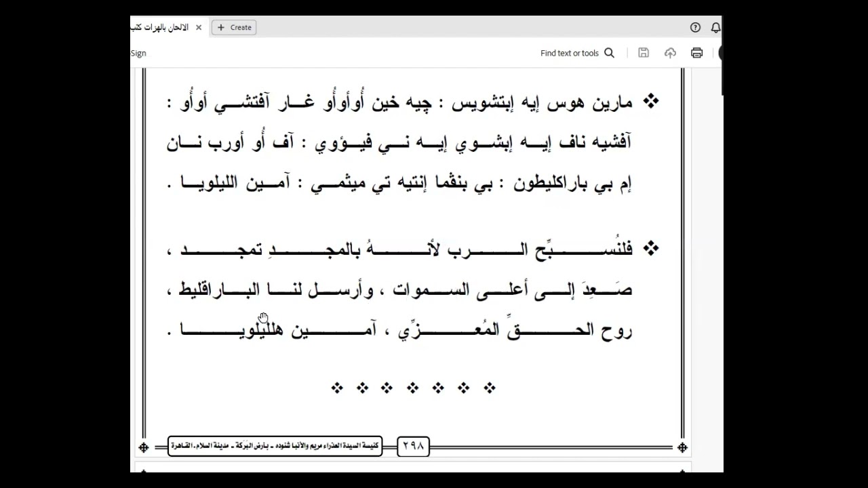Upload the file with the cloud icon
Viewport: 868px width, 488px height.
click(670, 53)
